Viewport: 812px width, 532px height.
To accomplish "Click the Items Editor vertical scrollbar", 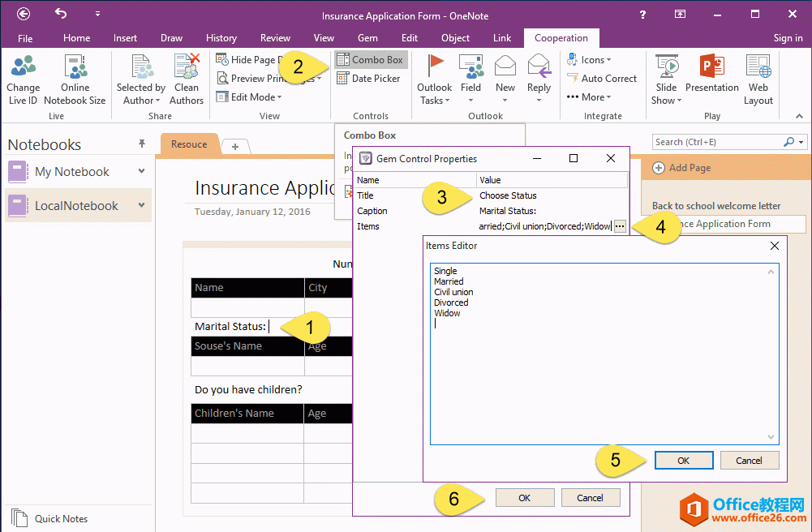I will point(771,354).
